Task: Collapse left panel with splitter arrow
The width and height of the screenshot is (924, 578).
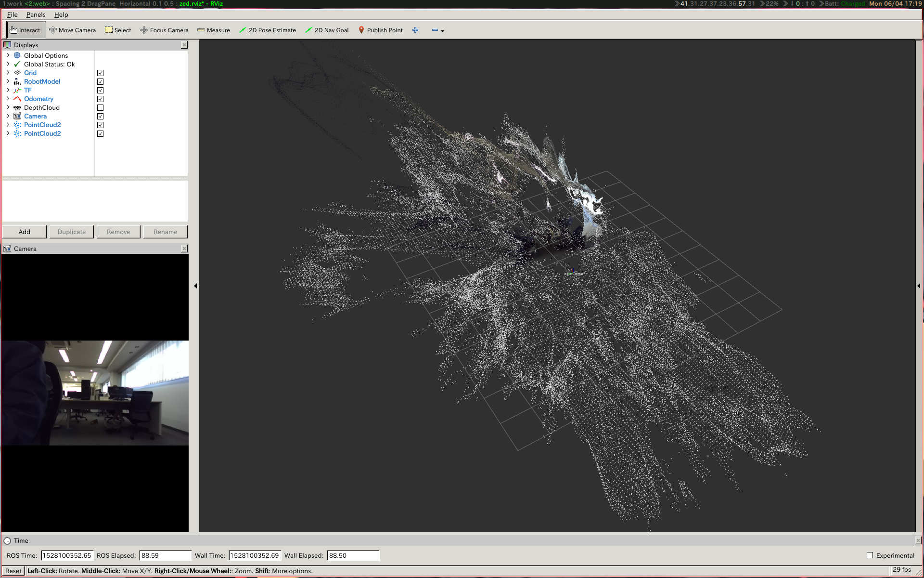Action: [x=195, y=286]
